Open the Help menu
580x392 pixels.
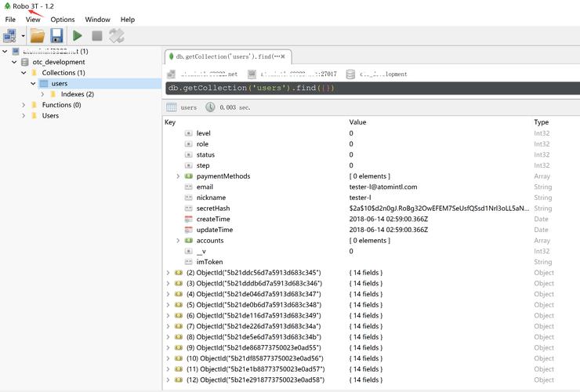pos(128,20)
